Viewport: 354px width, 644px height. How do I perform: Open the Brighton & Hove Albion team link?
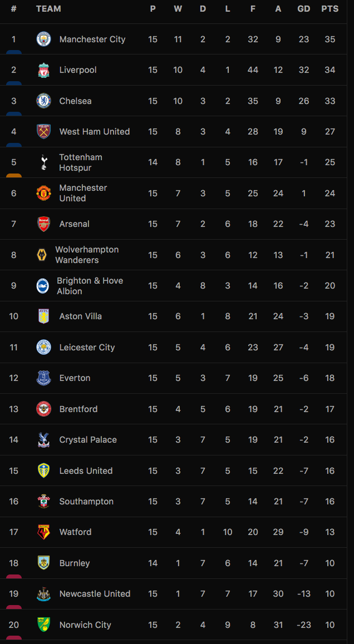90,286
